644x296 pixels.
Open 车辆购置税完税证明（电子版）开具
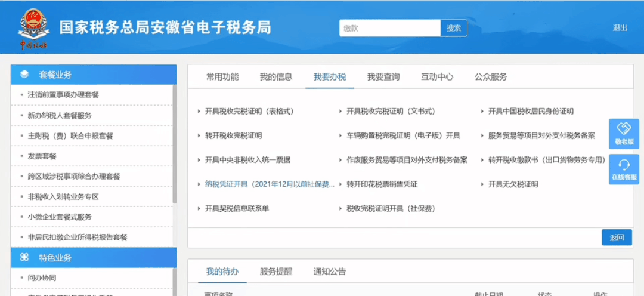403,135
